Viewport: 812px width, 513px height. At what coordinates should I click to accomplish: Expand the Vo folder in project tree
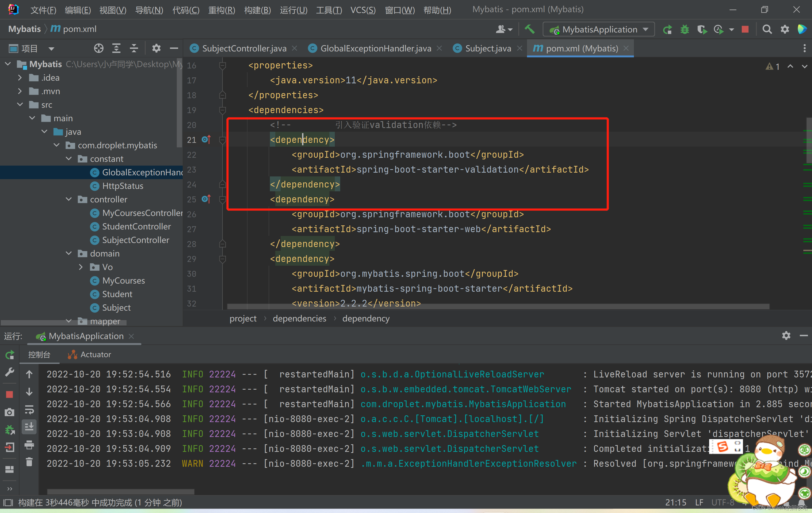pos(81,267)
